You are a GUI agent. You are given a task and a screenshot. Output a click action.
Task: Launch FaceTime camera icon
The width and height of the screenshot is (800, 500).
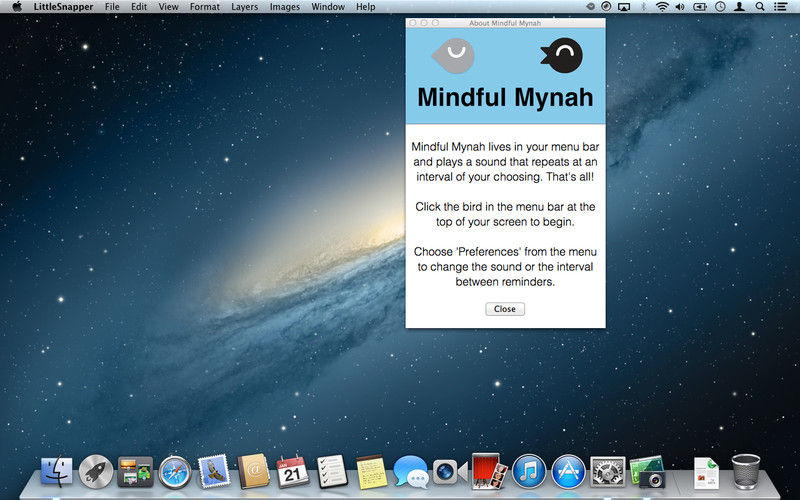[449, 471]
